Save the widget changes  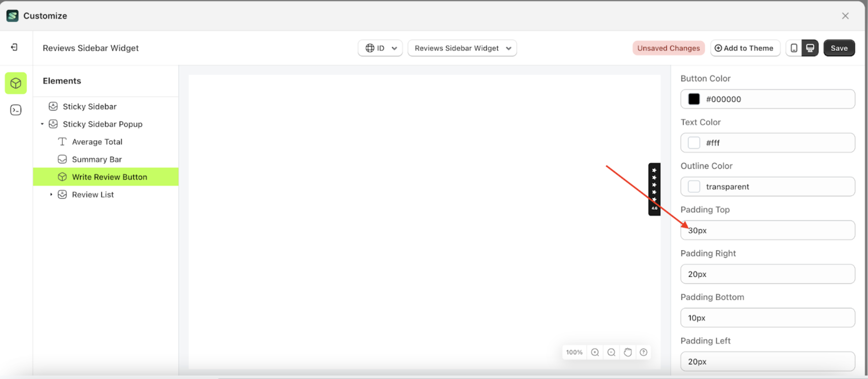coord(839,48)
